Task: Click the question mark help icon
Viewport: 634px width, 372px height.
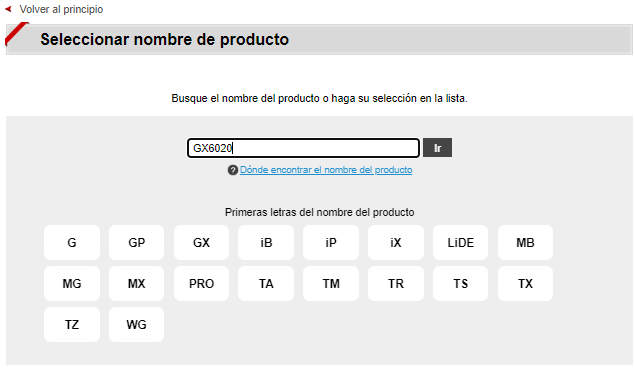Action: [232, 170]
